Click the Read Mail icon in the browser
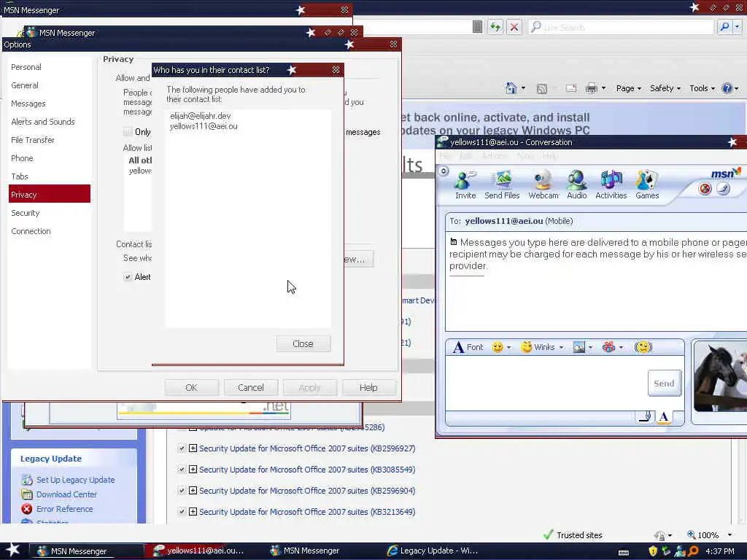 click(570, 88)
